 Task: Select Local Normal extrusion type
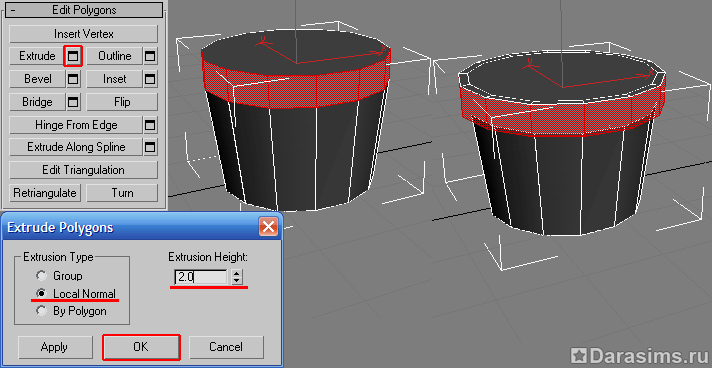[x=42, y=293]
